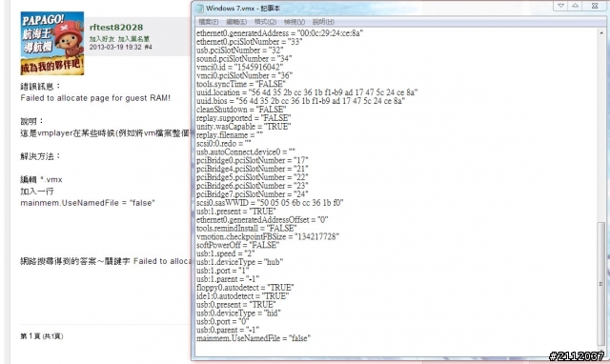Click the 2013-03-19 19:32 post timestamp
This screenshot has width=610, height=364.
(115, 47)
